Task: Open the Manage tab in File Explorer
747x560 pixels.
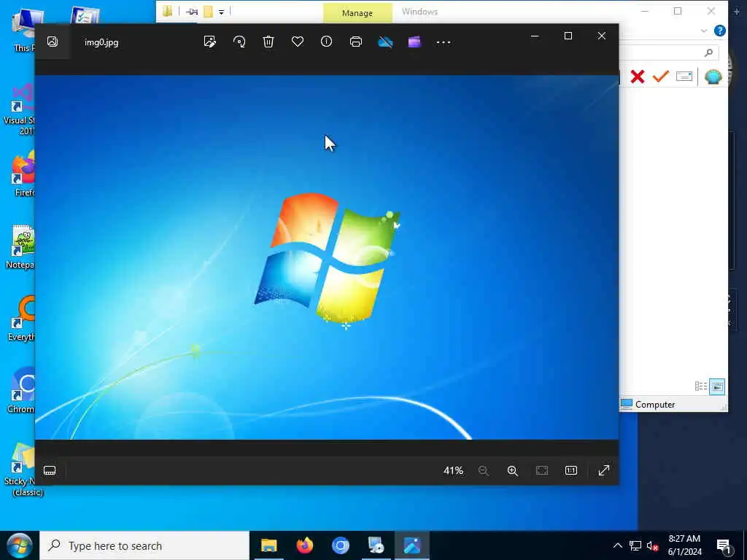Action: (357, 13)
